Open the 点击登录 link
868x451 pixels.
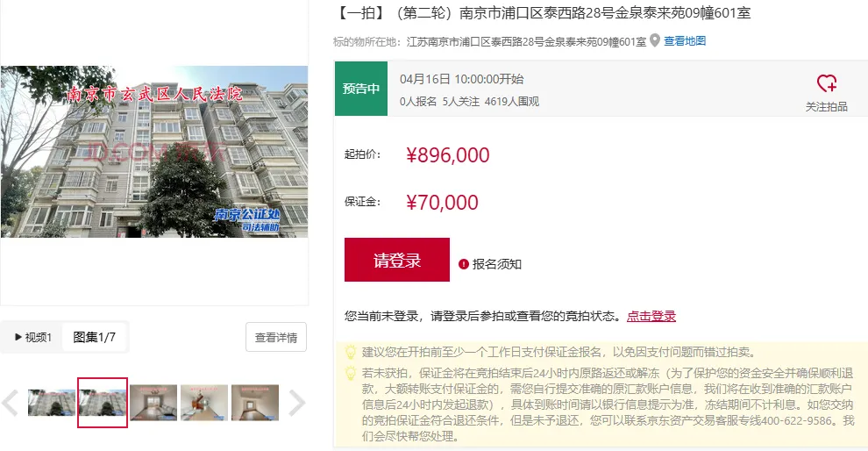click(x=651, y=317)
